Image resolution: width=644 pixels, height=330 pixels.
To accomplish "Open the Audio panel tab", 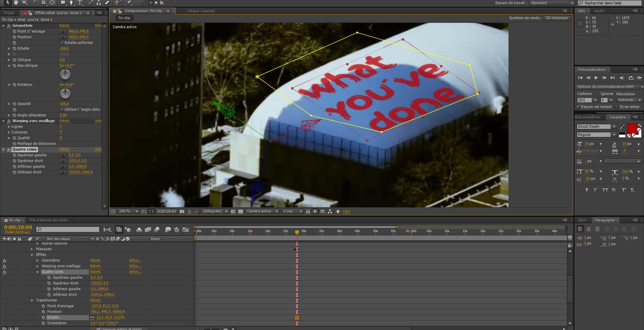I will pos(599,11).
